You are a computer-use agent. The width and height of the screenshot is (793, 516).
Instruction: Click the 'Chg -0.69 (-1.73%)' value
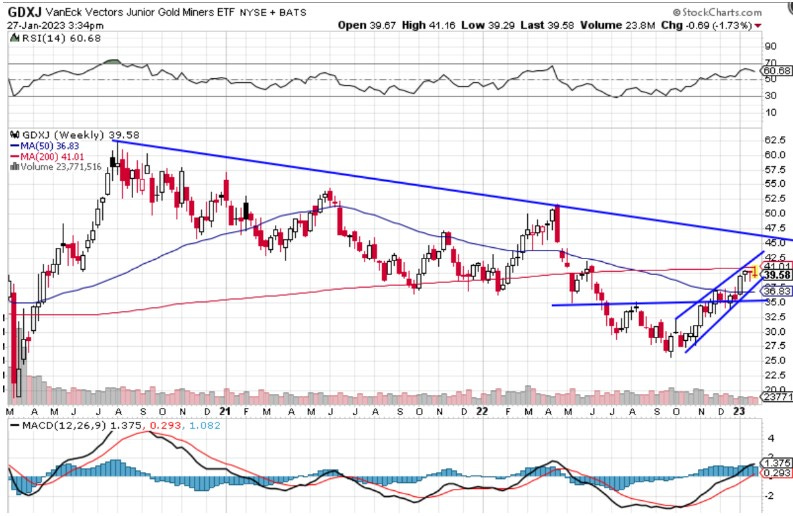pyautogui.click(x=707, y=25)
